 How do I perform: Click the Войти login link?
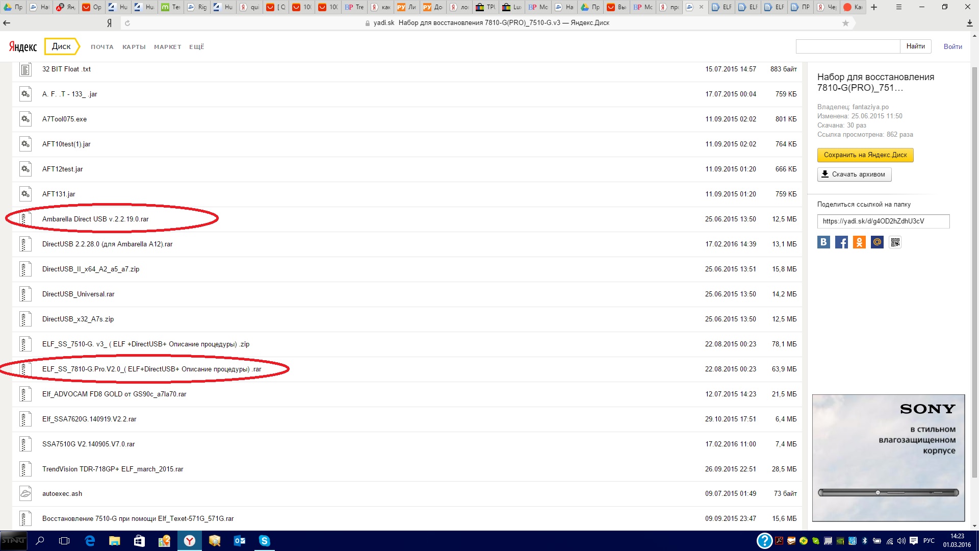pyautogui.click(x=952, y=46)
